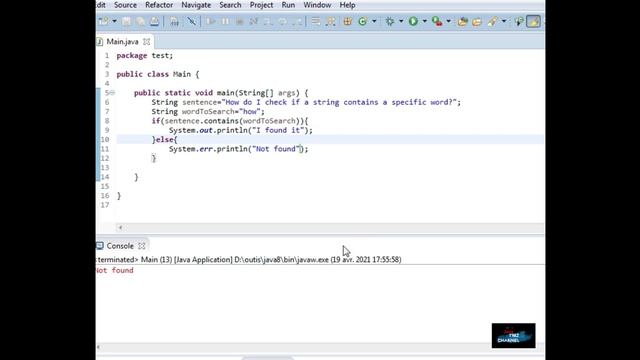Viewport: 640px width, 360px height.
Task: Click the String sentence declaration line
Action: point(306,102)
